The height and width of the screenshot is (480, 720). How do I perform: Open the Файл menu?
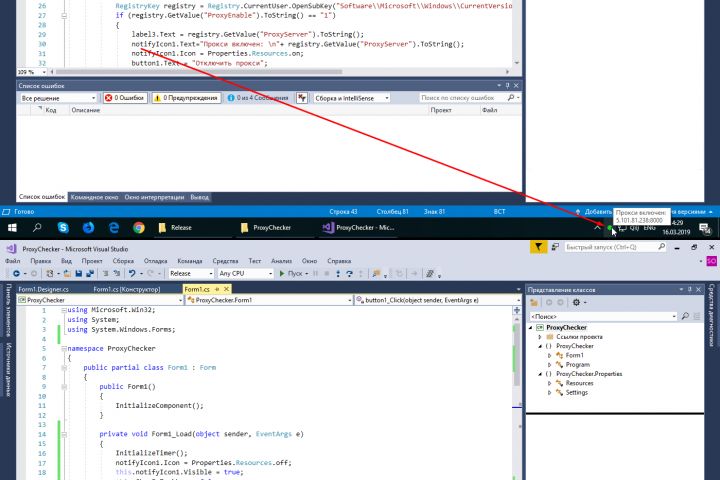click(x=13, y=261)
